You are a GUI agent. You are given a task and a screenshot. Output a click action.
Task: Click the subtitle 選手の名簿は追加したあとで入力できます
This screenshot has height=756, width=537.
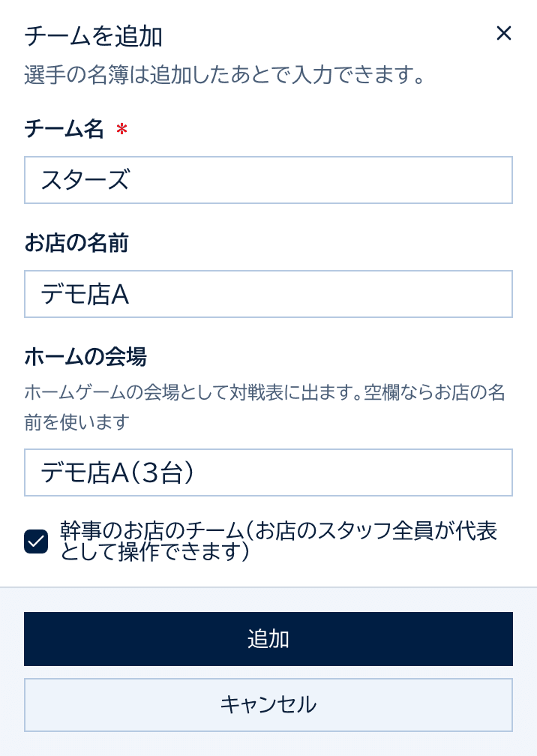tap(225, 75)
